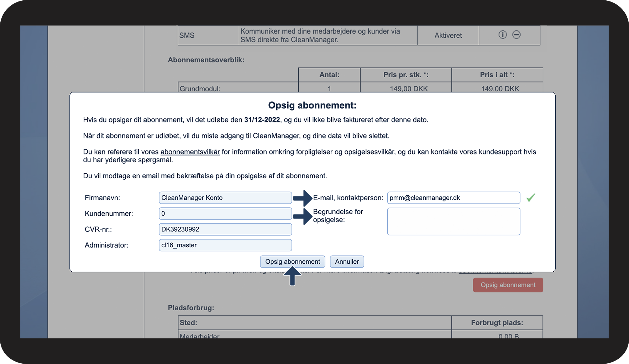Click the red Opsig abonnement button
Image resolution: width=629 pixels, height=364 pixels.
508,285
